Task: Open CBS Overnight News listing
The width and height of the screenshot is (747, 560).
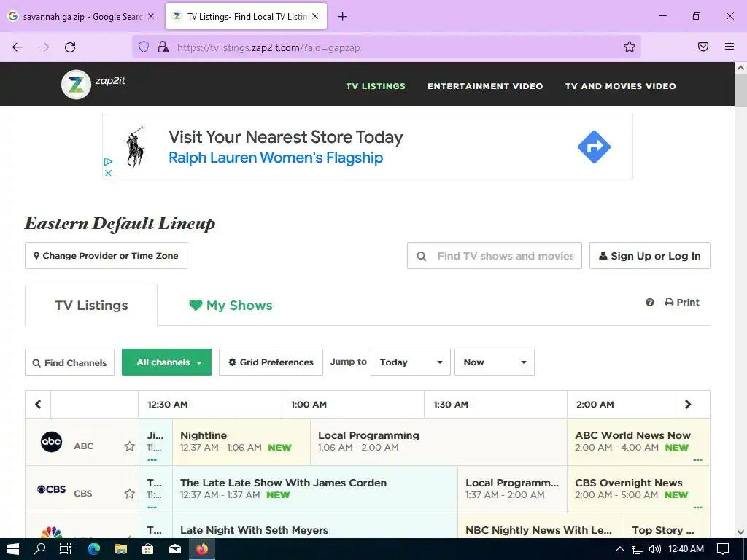Action: point(638,489)
